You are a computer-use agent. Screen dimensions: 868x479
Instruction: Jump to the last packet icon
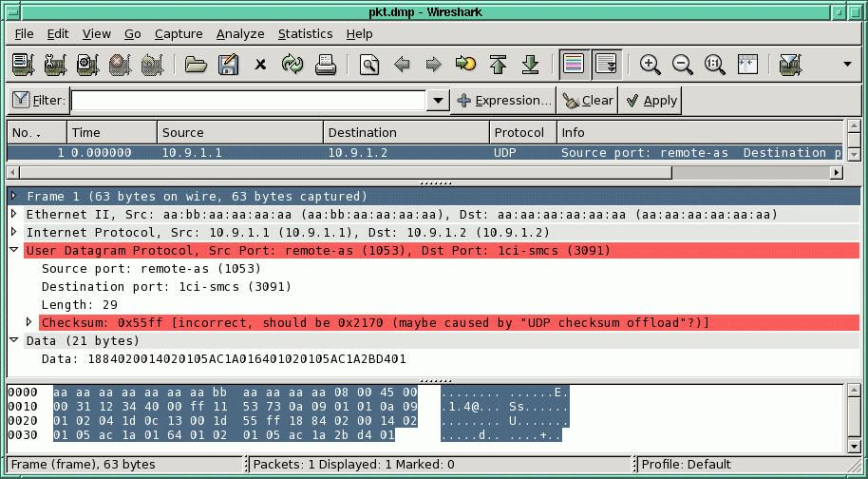530,65
